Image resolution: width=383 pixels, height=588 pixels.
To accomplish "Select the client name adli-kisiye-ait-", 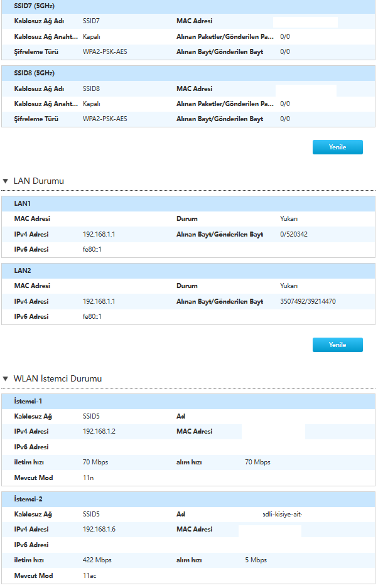I will (283, 515).
